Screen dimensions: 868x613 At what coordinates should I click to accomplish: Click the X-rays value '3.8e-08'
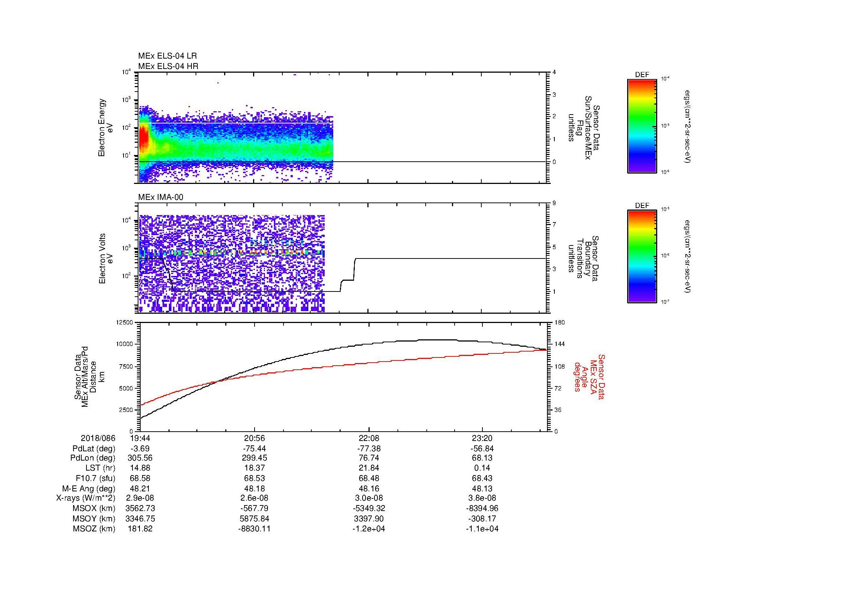tap(482, 498)
